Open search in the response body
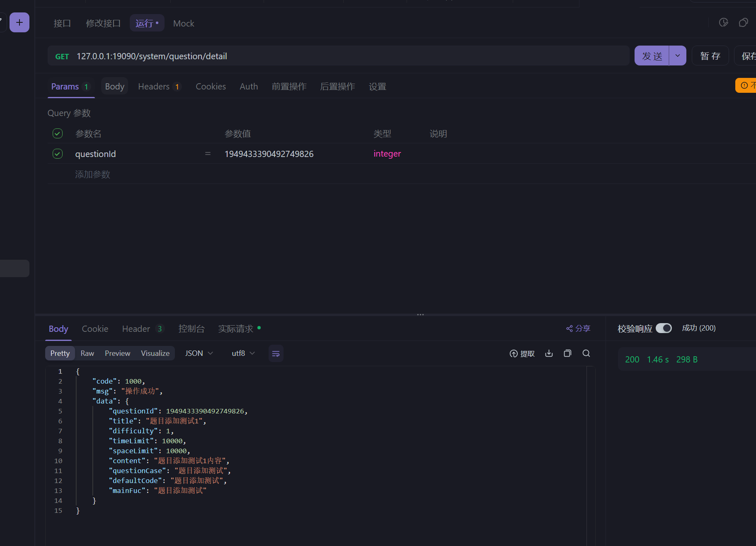 (x=586, y=353)
